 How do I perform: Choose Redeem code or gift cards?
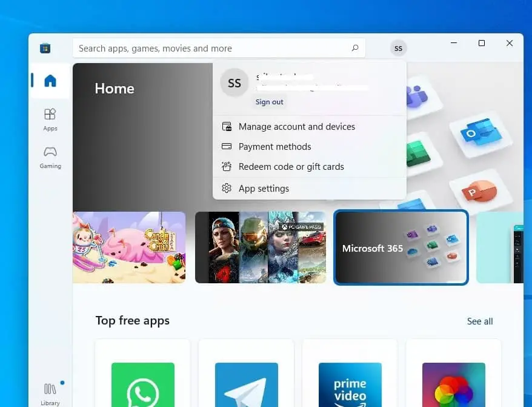[310, 167]
